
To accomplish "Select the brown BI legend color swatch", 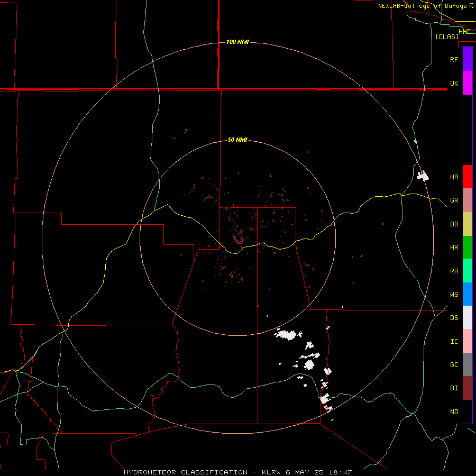I will point(467,388).
